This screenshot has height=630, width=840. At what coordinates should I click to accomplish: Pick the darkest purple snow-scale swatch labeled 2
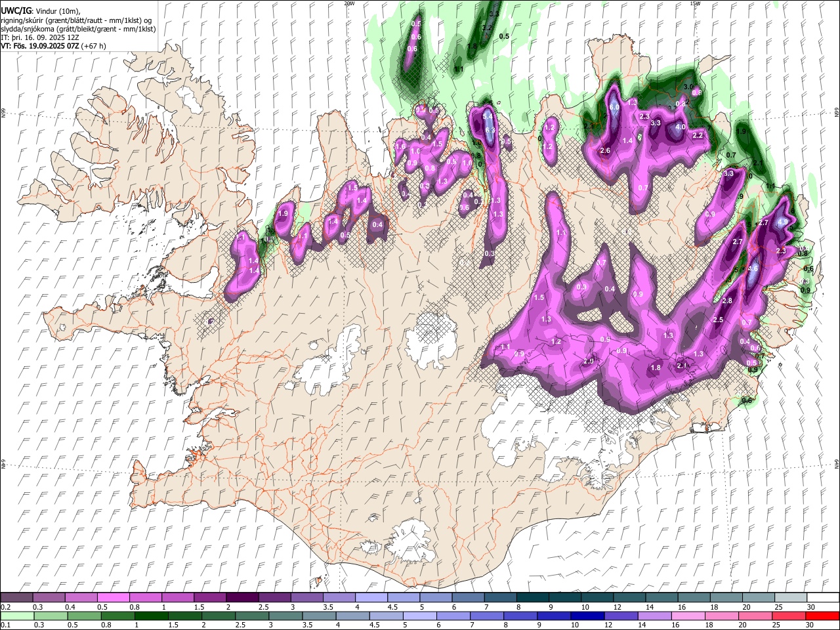click(x=241, y=598)
